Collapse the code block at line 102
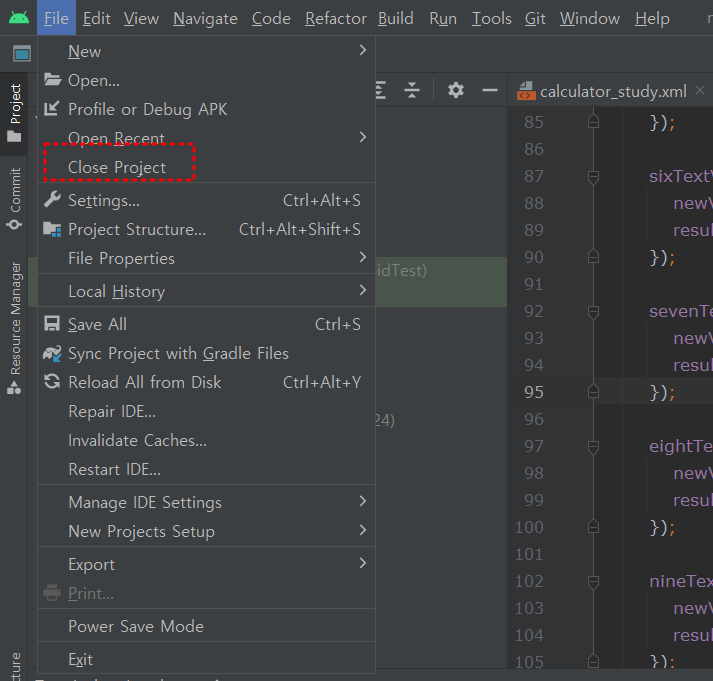This screenshot has width=713, height=681. click(x=593, y=582)
